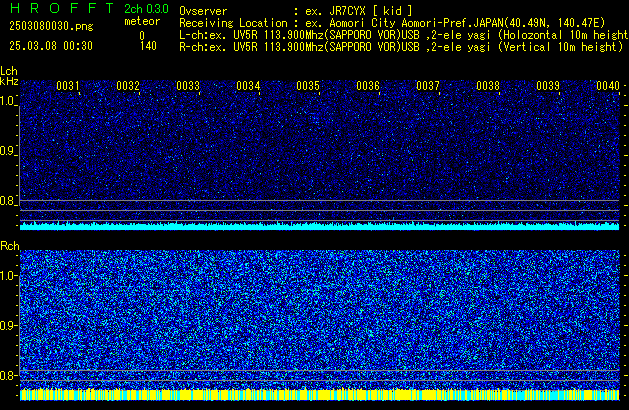Select the 0039 time marker
Image resolution: width=629 pixels, height=410 pixels.
point(548,86)
